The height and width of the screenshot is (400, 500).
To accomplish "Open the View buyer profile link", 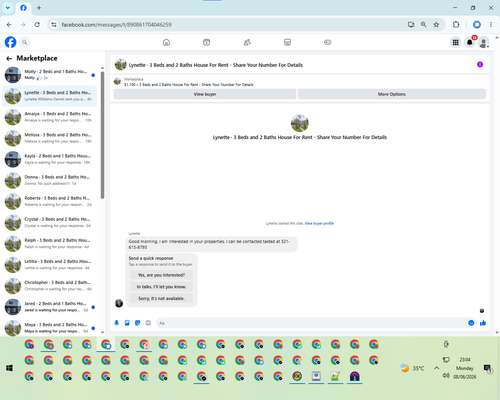I will pos(319,223).
